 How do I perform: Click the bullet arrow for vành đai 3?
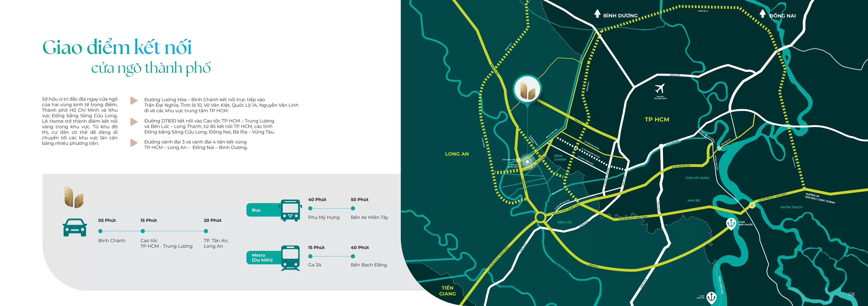134,143
